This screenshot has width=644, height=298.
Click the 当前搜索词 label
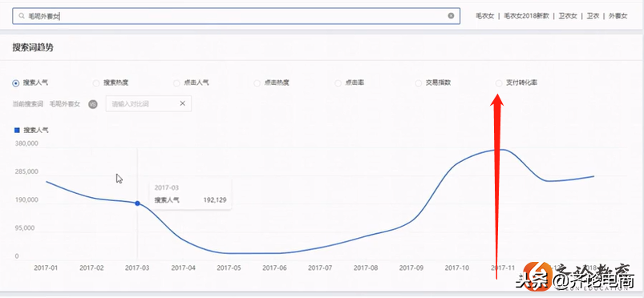(x=27, y=104)
